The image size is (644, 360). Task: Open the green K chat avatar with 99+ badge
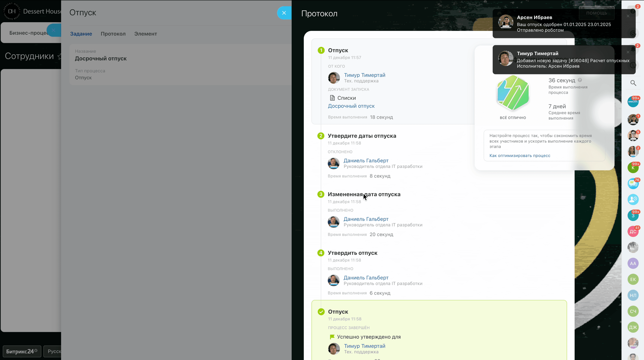[x=633, y=168]
